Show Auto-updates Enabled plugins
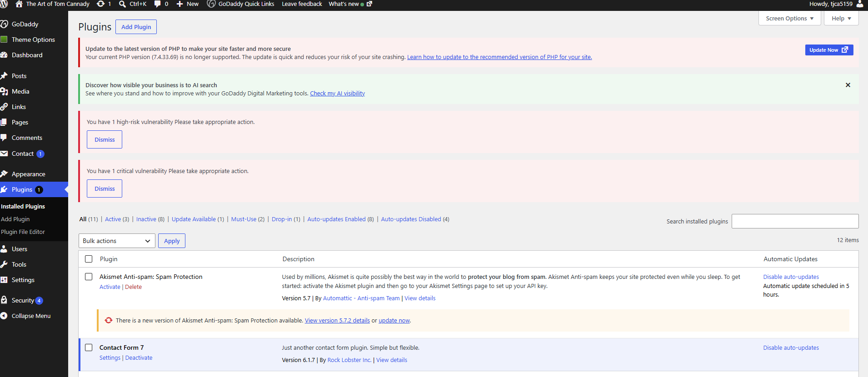 click(x=336, y=219)
